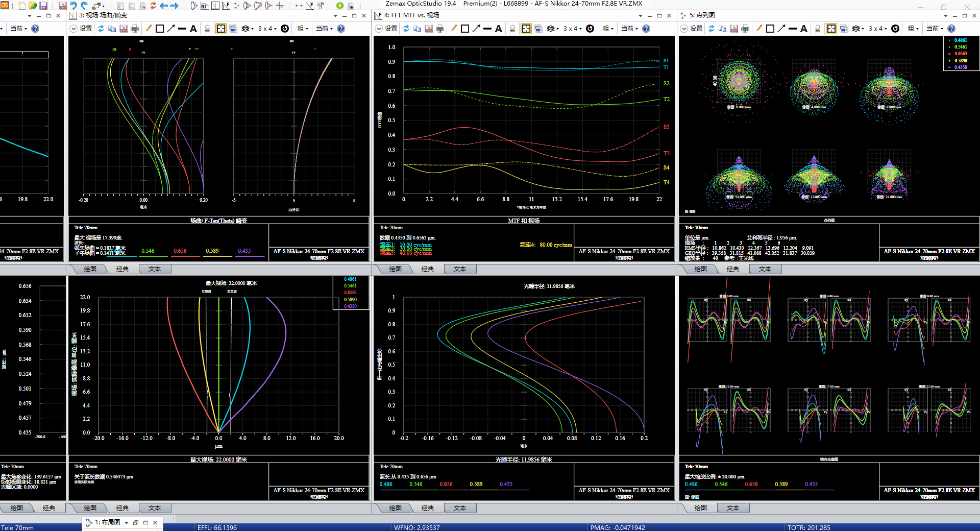Redo the action in top toolbar

(x=84, y=6)
